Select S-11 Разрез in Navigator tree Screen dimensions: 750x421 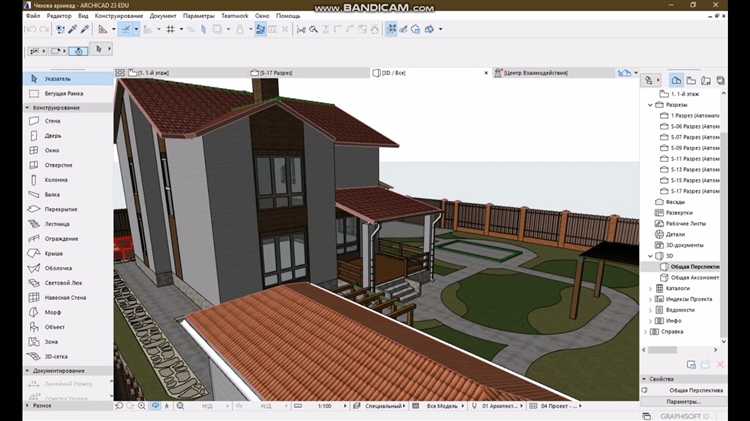pyautogui.click(x=689, y=159)
